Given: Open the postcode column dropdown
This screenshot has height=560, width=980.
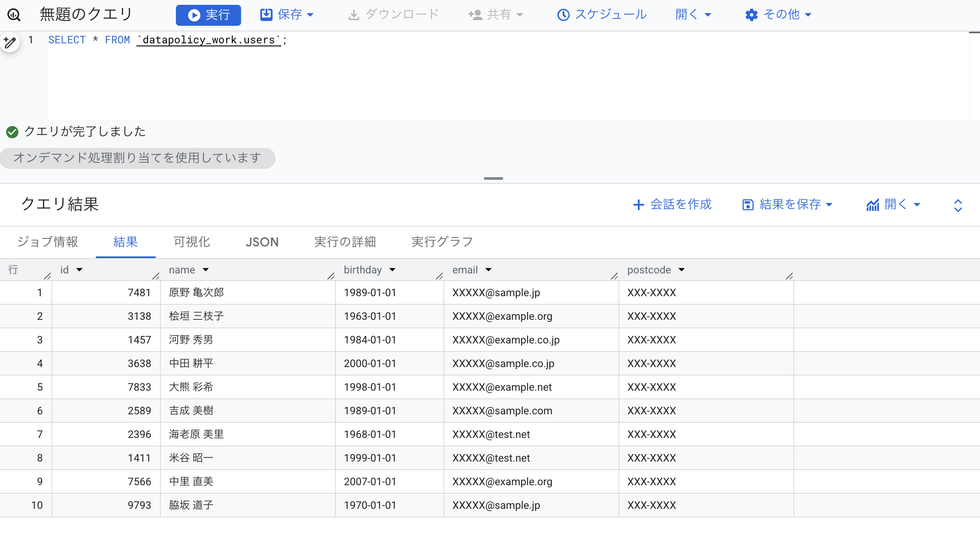Looking at the screenshot, I should (682, 269).
